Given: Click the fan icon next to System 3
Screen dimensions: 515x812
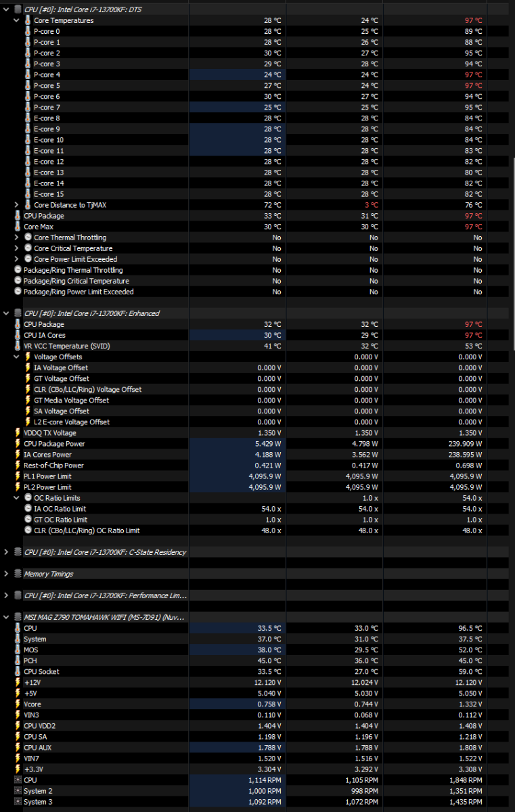Looking at the screenshot, I should pyautogui.click(x=18, y=801).
